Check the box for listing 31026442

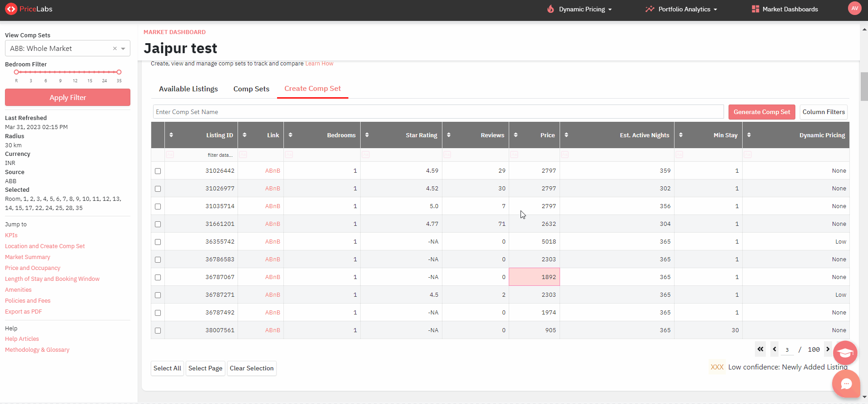click(x=158, y=171)
